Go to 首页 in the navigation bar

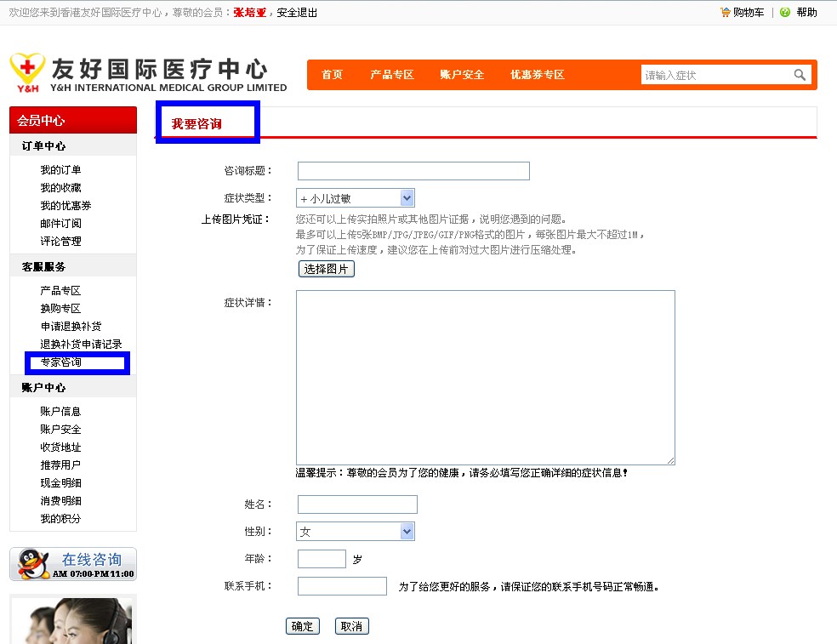[x=332, y=75]
